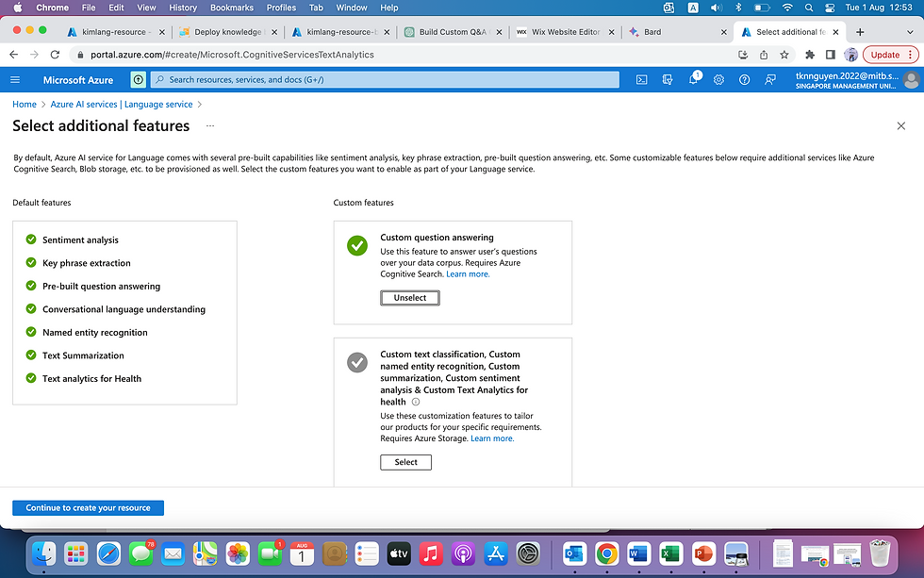
Task: Click Select for custom text classification
Action: click(x=405, y=463)
